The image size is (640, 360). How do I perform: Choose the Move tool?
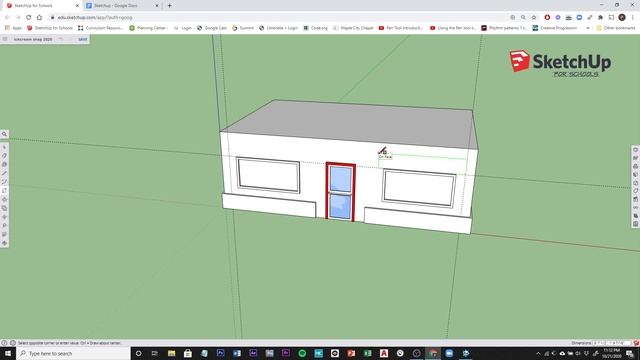[x=4, y=217]
